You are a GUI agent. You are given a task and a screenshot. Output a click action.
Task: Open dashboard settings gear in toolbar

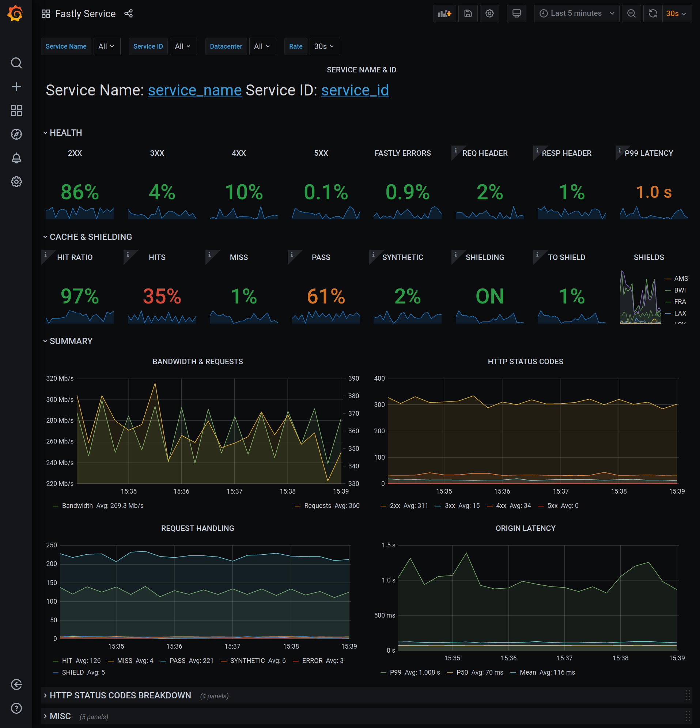[489, 14]
